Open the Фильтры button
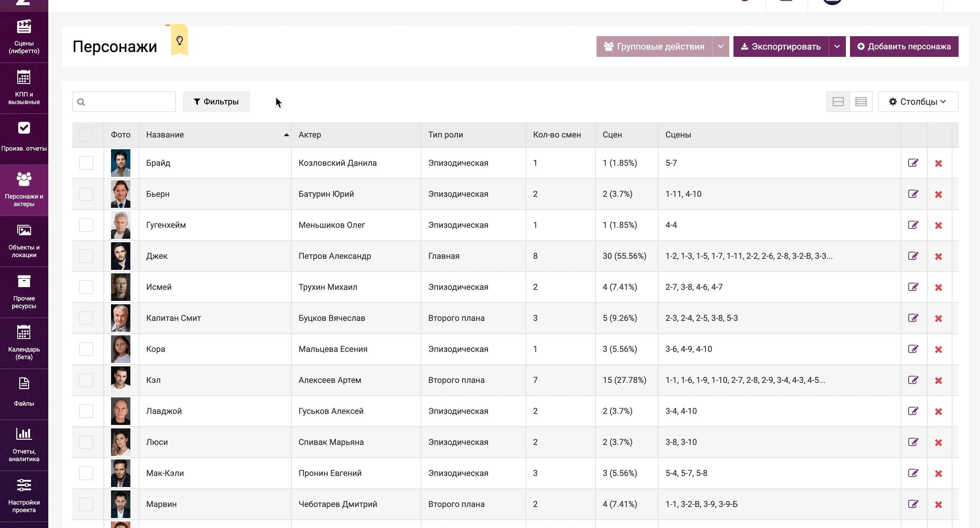 click(x=216, y=101)
